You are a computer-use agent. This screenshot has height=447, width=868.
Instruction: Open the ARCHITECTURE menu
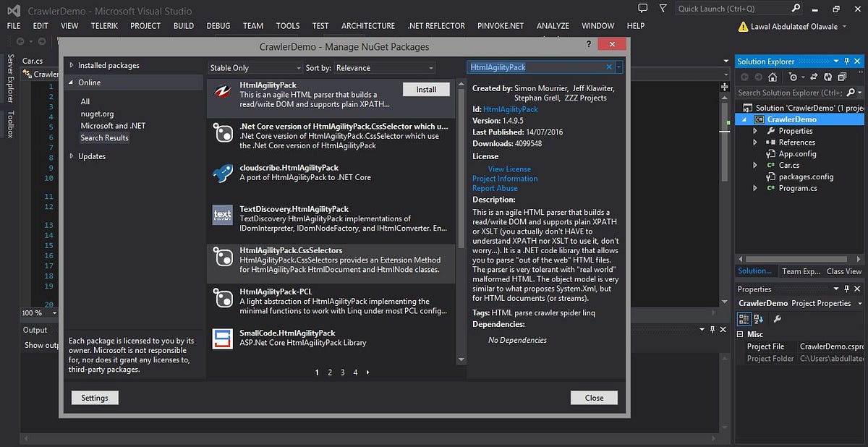368,26
